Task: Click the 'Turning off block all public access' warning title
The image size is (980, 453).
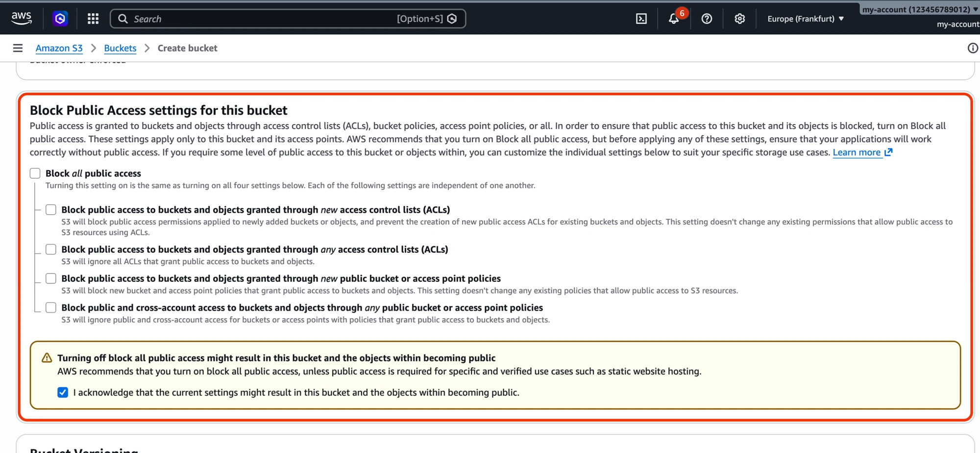Action: (276, 358)
